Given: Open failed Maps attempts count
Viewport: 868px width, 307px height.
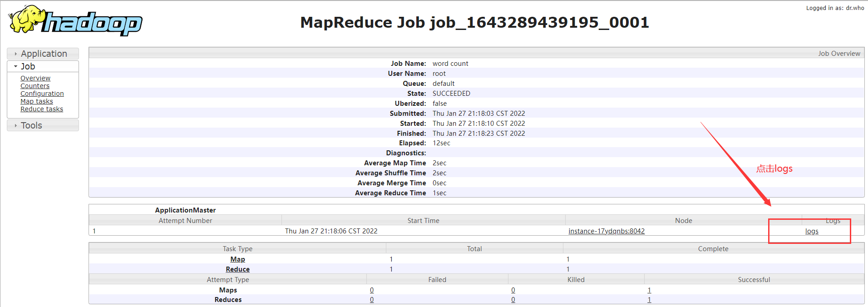Looking at the screenshot, I should click(372, 290).
